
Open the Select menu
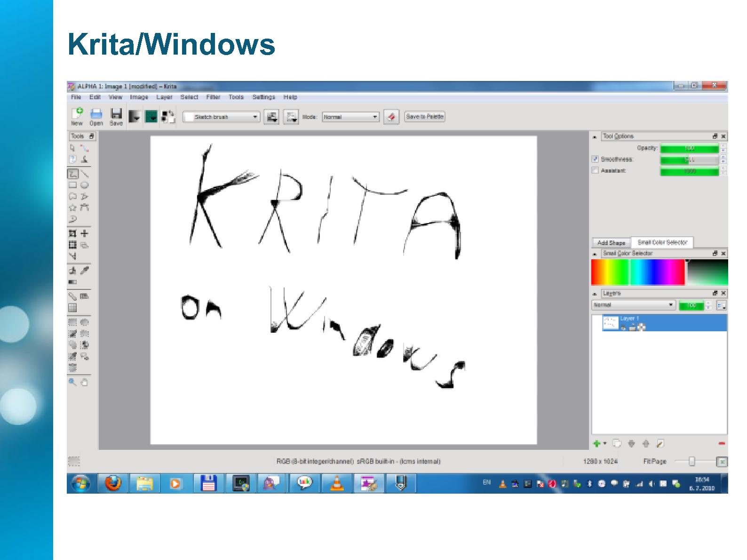click(189, 97)
